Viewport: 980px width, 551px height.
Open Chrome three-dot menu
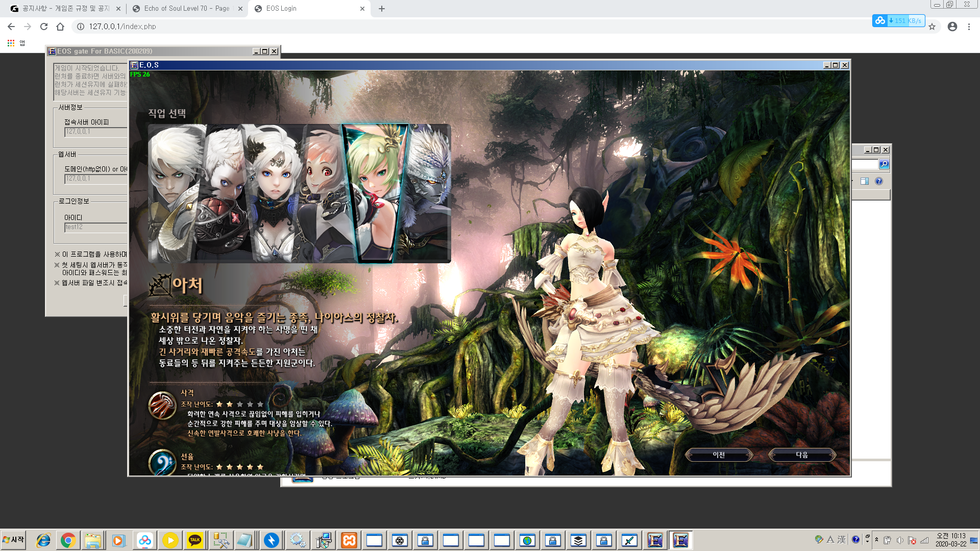click(969, 27)
